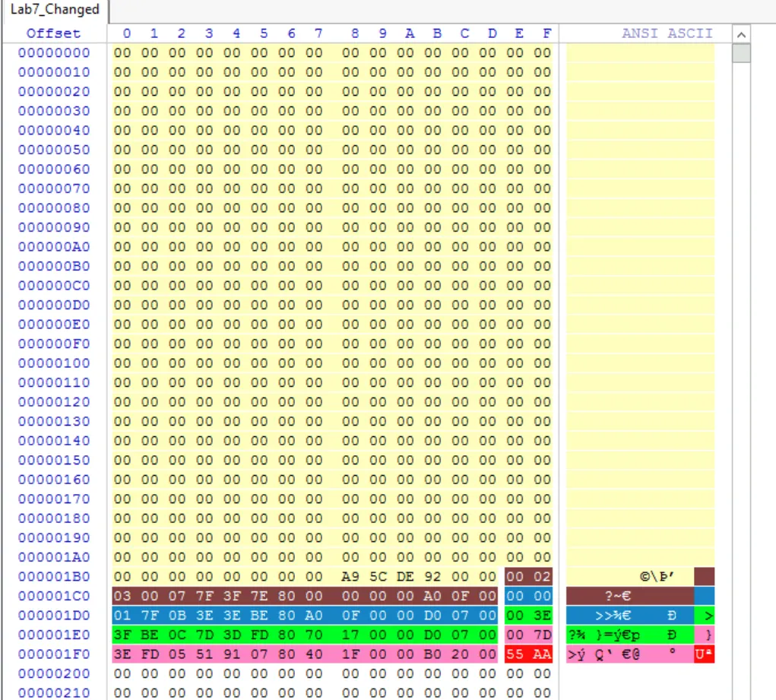Click the scrollbar up arrow
The image size is (776, 700).
click(x=741, y=34)
